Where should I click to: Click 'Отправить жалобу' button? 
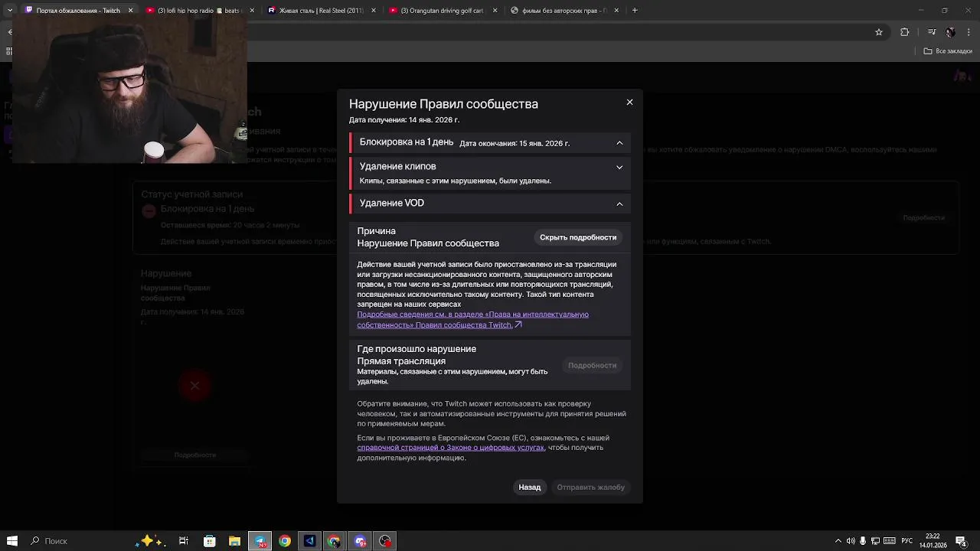point(591,487)
